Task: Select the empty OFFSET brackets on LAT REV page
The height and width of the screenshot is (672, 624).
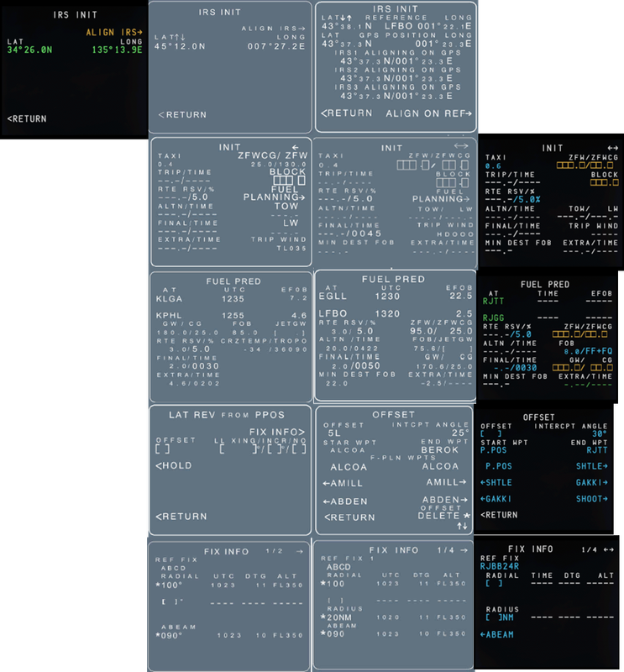Action: [x=162, y=449]
